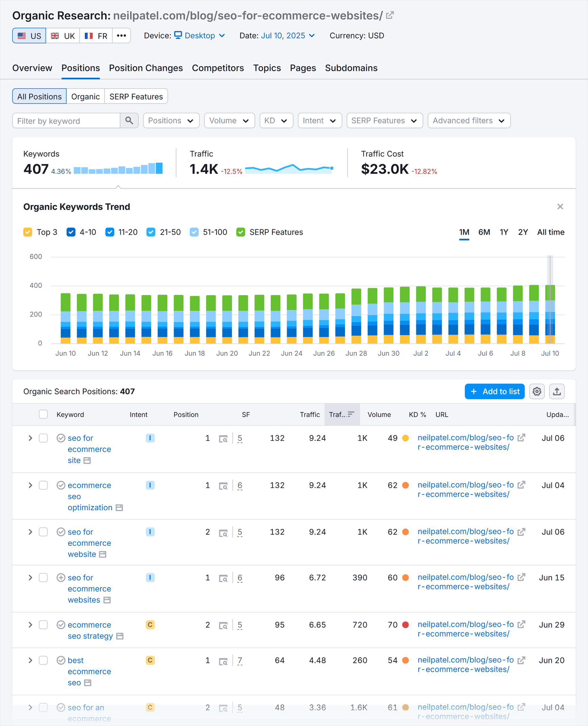Open the ecommerce seo optimization keyword link

click(90, 496)
